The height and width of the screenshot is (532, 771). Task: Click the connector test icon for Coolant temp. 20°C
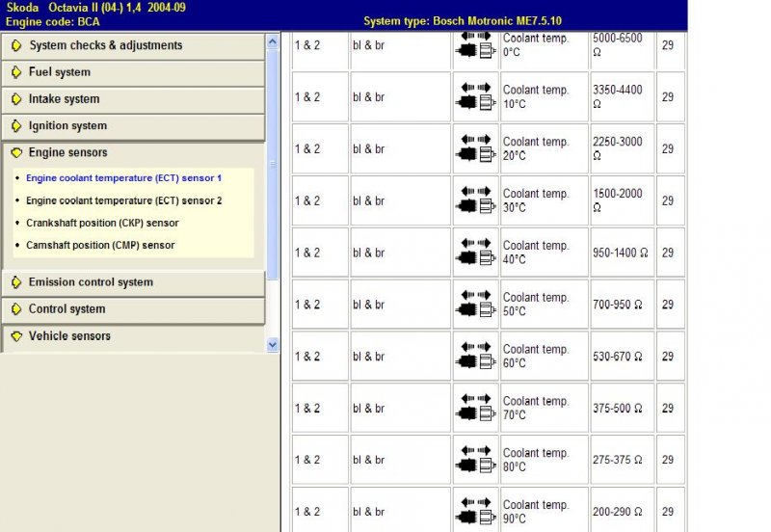pyautogui.click(x=475, y=148)
